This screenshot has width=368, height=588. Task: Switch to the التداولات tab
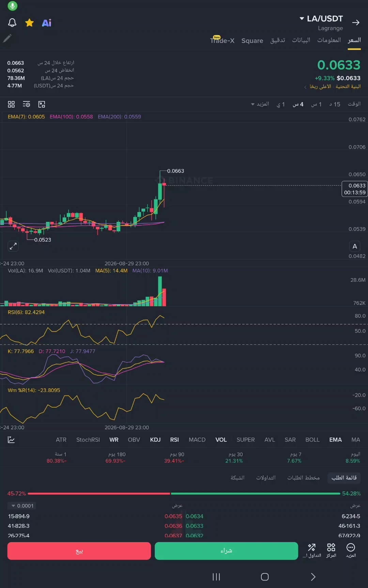point(266,478)
